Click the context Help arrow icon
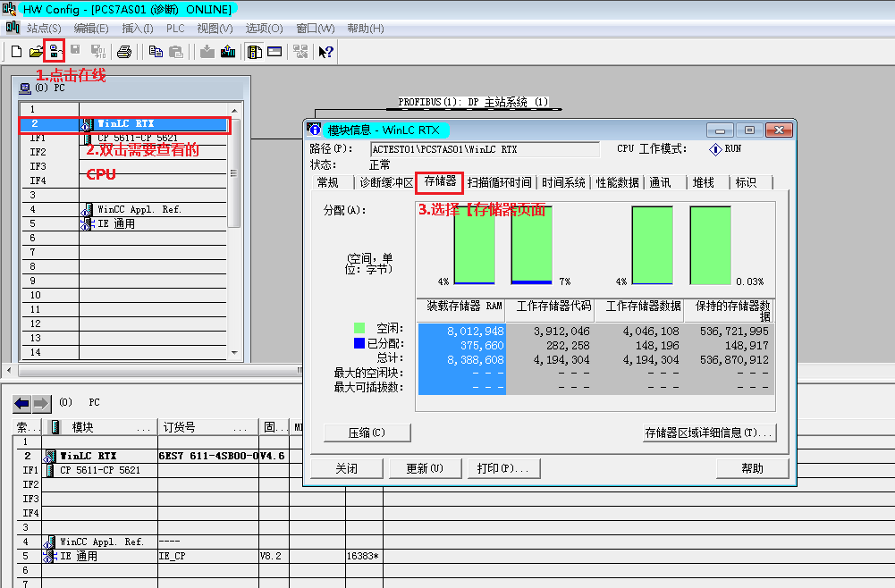Viewport: 895px width, 588px height. pyautogui.click(x=325, y=52)
